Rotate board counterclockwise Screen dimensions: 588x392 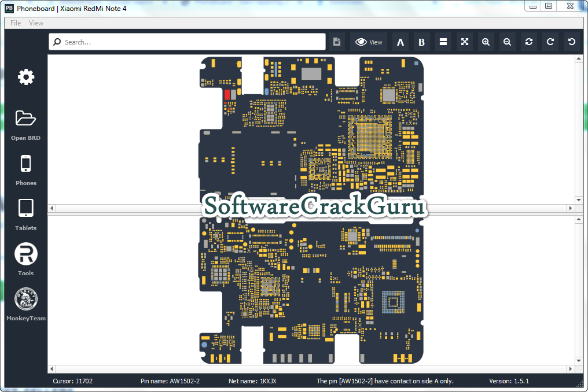pyautogui.click(x=571, y=42)
